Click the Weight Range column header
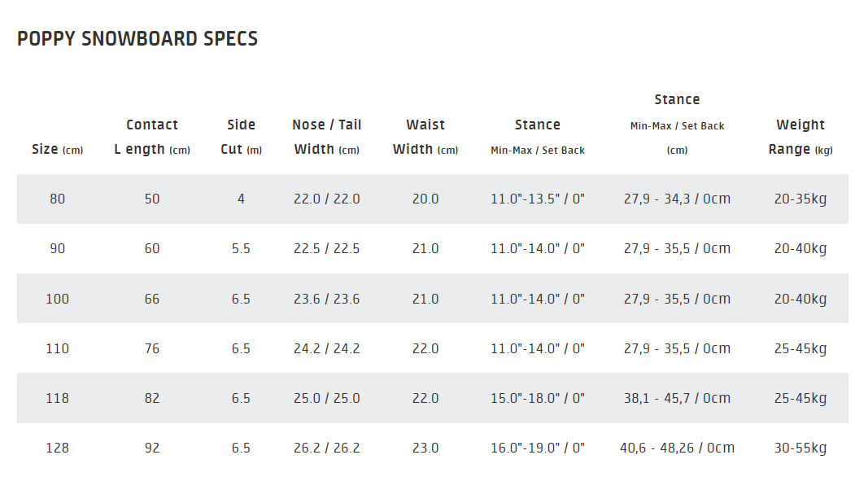Image resolution: width=868 pixels, height=503 pixels. pyautogui.click(x=800, y=137)
